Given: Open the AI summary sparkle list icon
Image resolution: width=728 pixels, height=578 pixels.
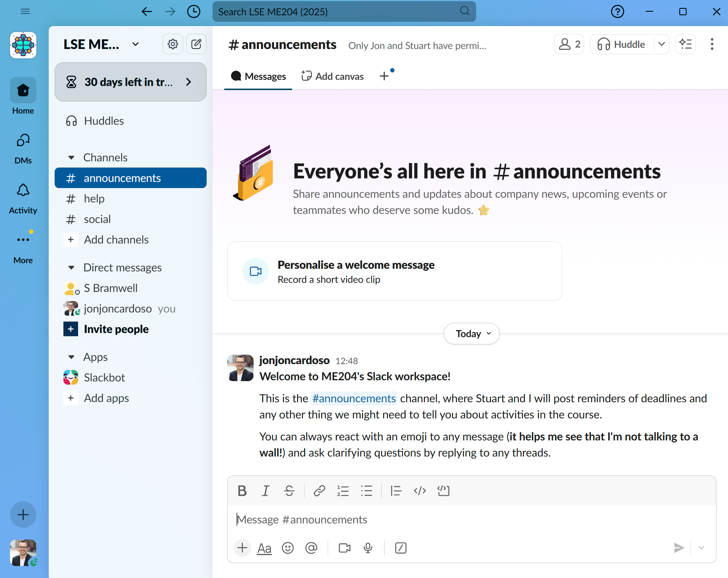Looking at the screenshot, I should (685, 44).
